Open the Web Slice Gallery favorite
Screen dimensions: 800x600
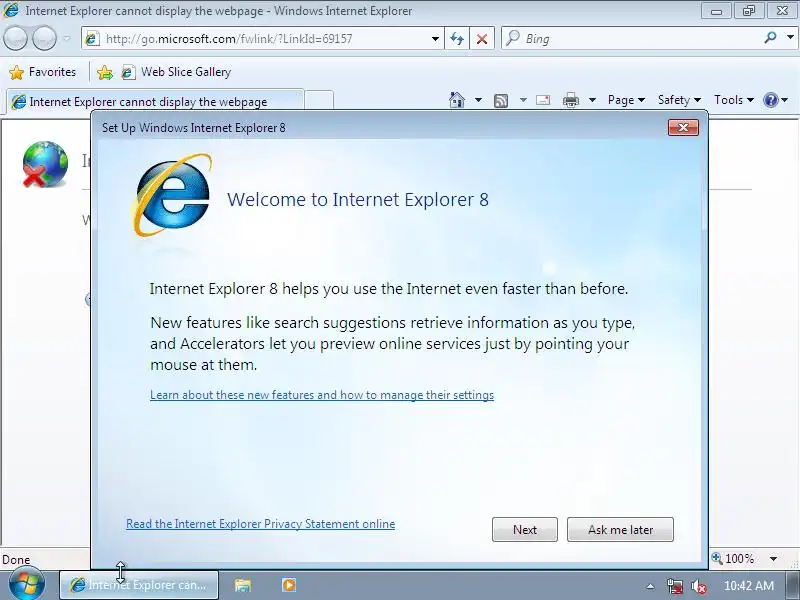[x=177, y=72]
